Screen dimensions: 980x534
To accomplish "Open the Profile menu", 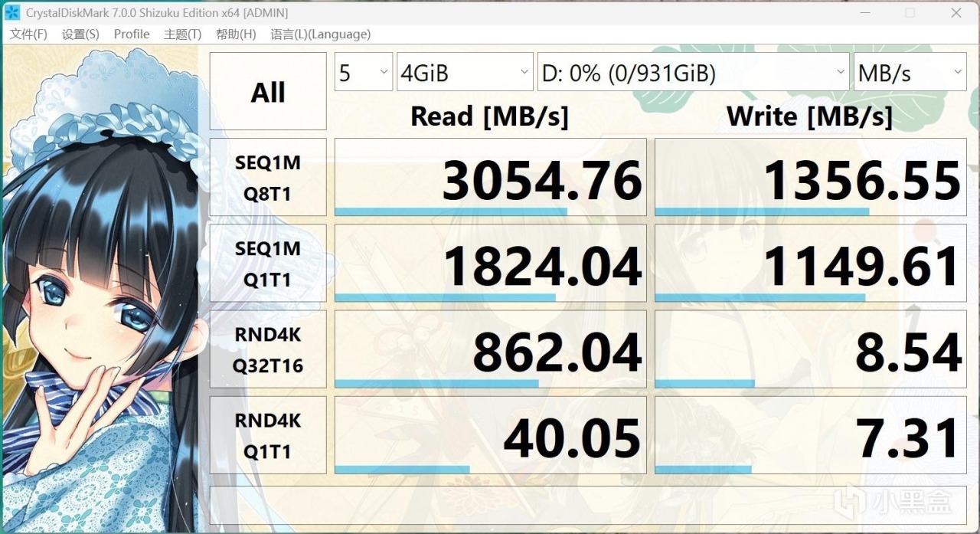I will [x=132, y=34].
